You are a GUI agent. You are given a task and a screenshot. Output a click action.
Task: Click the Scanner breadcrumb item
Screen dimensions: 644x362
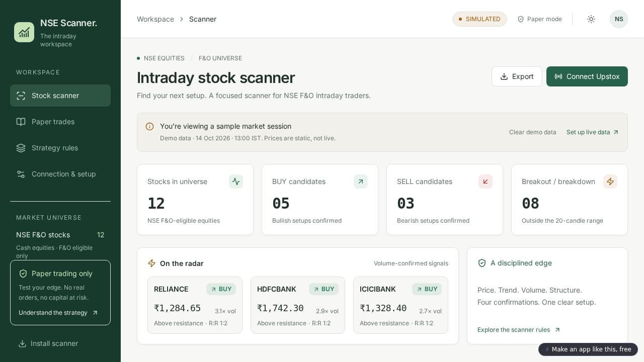coord(203,19)
